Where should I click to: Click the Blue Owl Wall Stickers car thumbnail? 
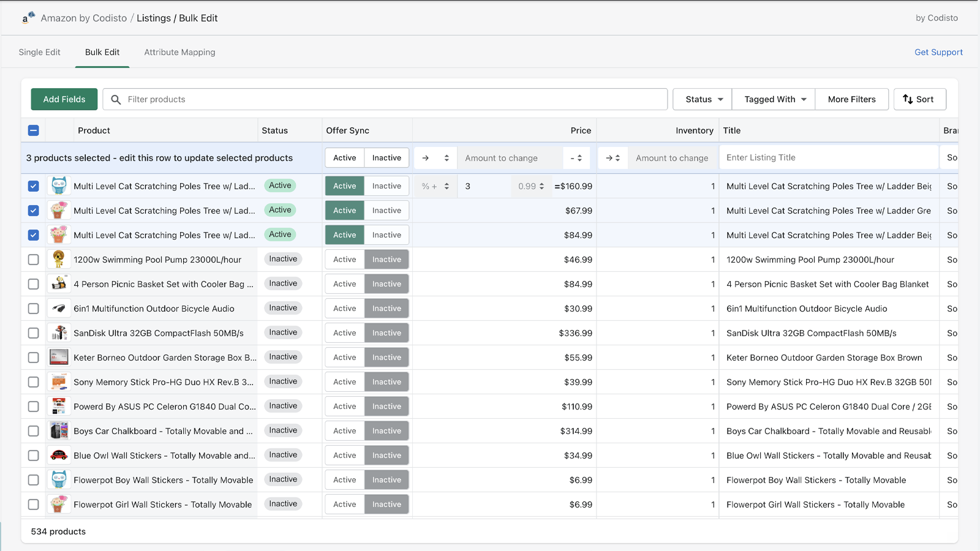click(x=59, y=455)
